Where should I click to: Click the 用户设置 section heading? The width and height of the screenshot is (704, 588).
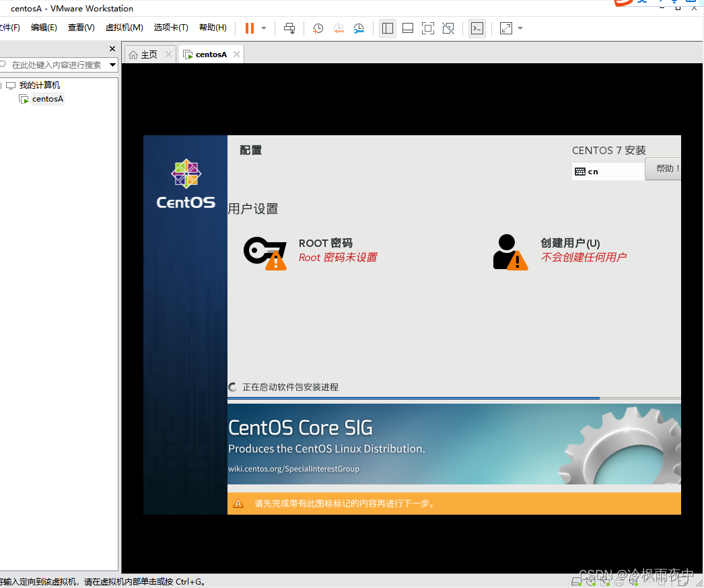(253, 209)
